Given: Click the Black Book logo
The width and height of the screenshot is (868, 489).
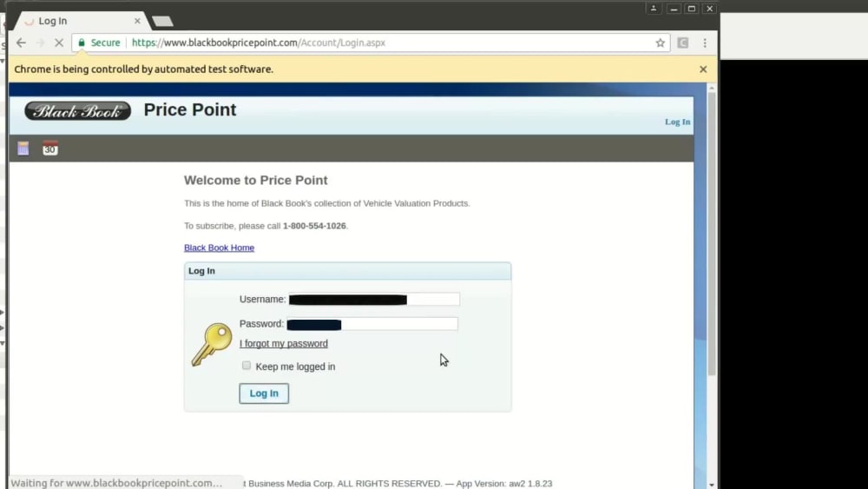Looking at the screenshot, I should [x=77, y=111].
